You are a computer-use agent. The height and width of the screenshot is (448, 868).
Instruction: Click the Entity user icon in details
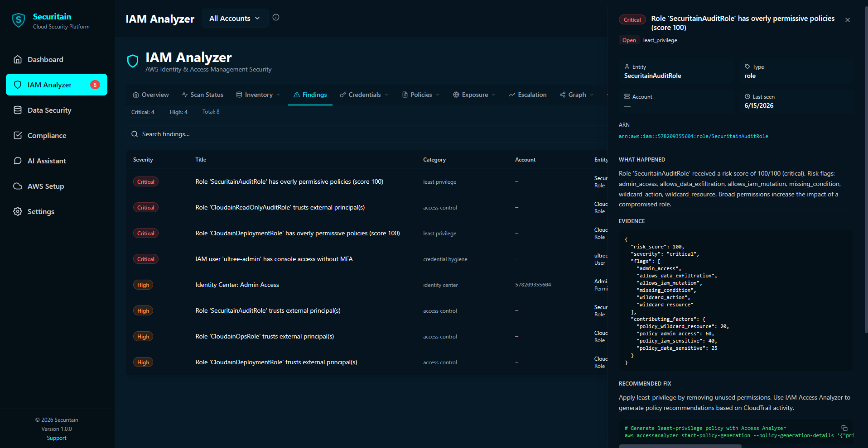pyautogui.click(x=627, y=67)
